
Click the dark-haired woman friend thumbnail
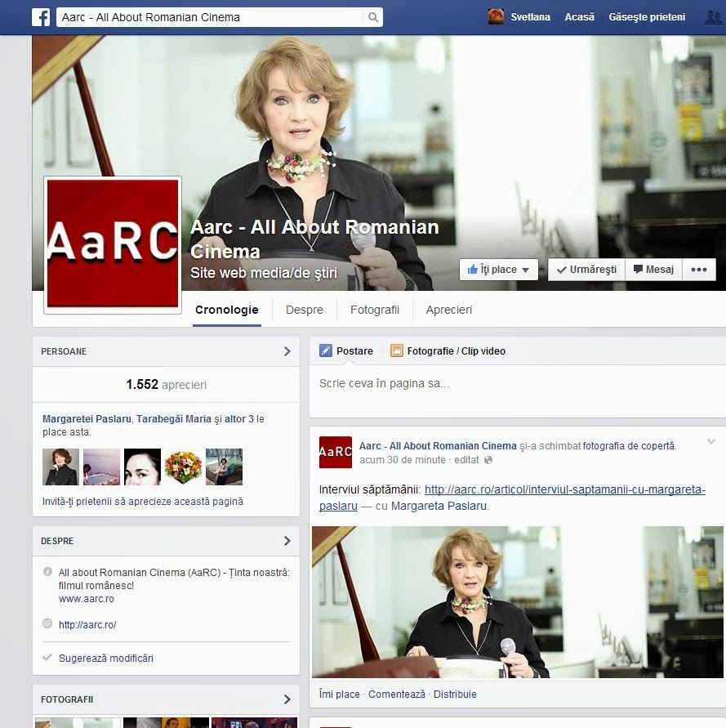143,467
